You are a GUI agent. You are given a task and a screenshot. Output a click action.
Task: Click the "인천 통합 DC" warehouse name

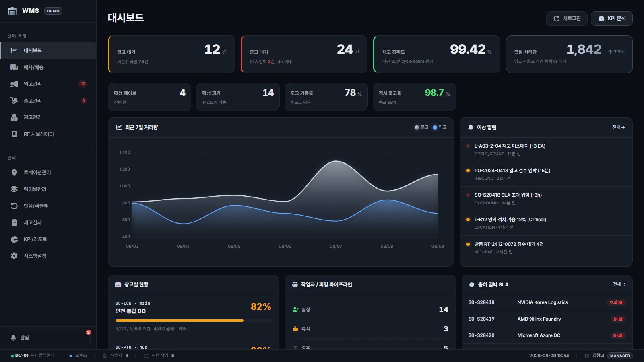[130, 311]
